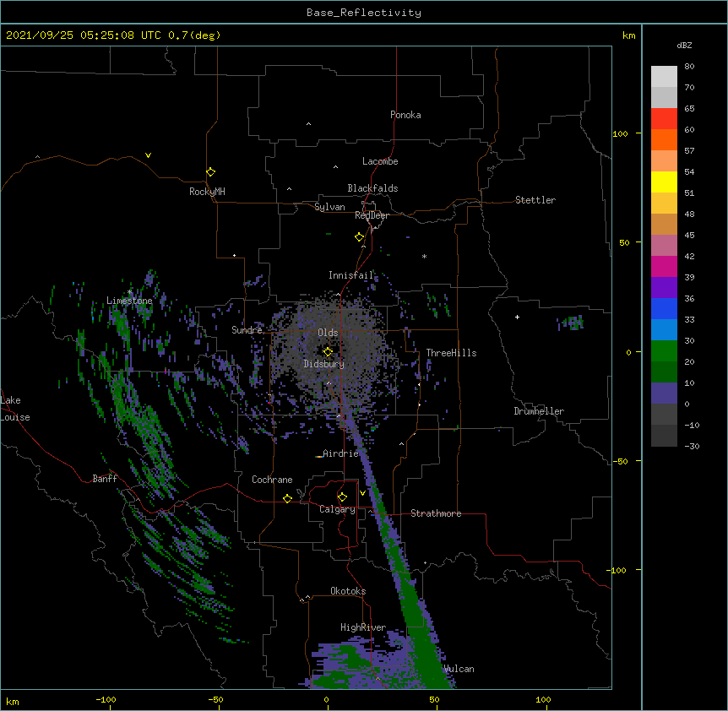Viewport: 728px width, 711px height.
Task: Pick the slate purple 0-10 dBZ swatch
Action: click(x=664, y=393)
